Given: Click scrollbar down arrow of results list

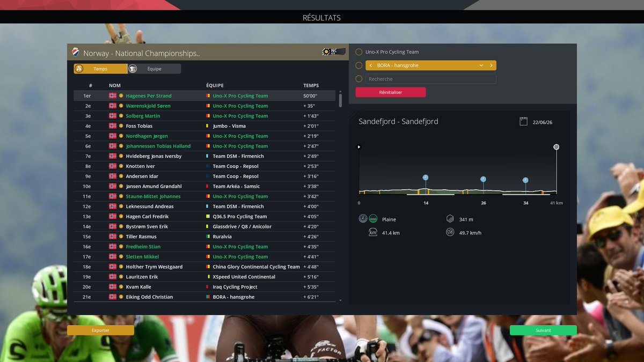Looking at the screenshot, I should (x=340, y=301).
